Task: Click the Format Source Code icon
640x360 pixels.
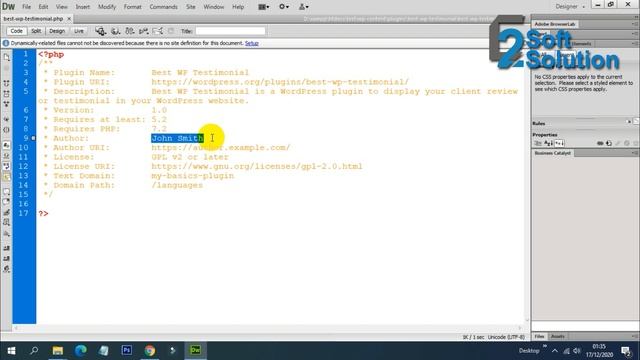Action: (x=7, y=269)
